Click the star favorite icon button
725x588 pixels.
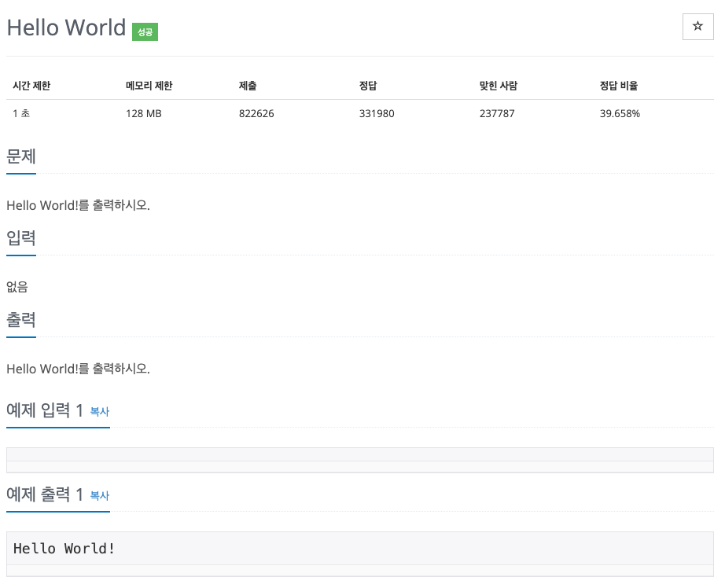coord(697,27)
